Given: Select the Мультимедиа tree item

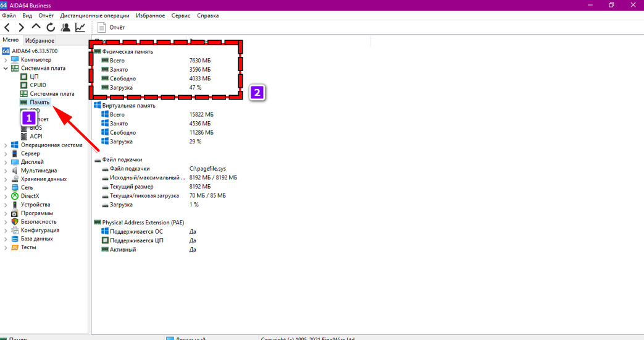Looking at the screenshot, I should coord(38,171).
